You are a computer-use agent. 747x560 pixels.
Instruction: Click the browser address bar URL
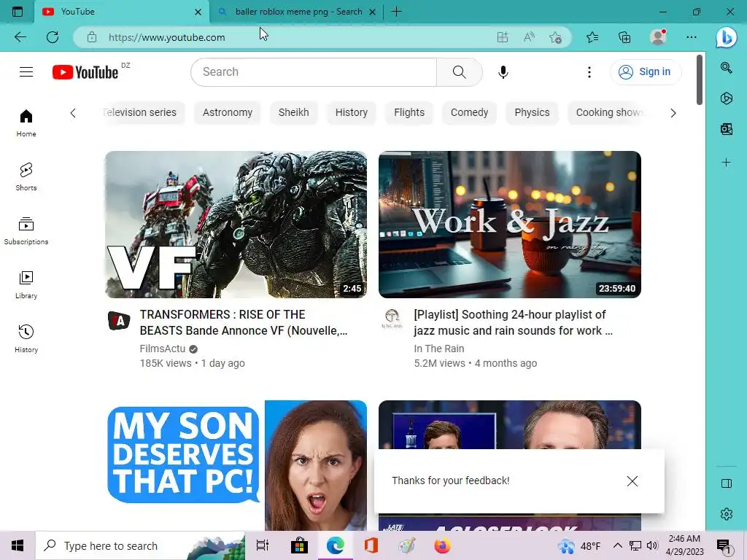point(166,37)
